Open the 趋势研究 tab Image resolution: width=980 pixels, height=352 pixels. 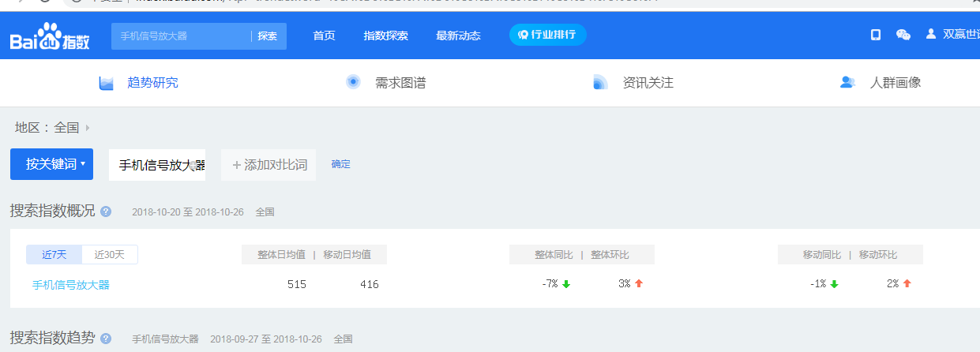tap(152, 82)
